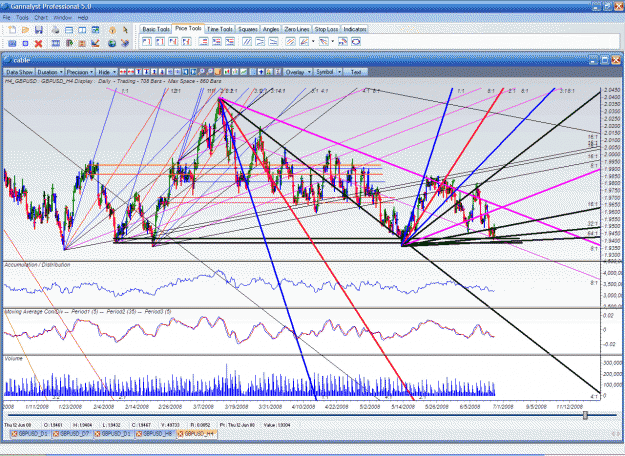Open the Precision dropdown

[x=80, y=72]
